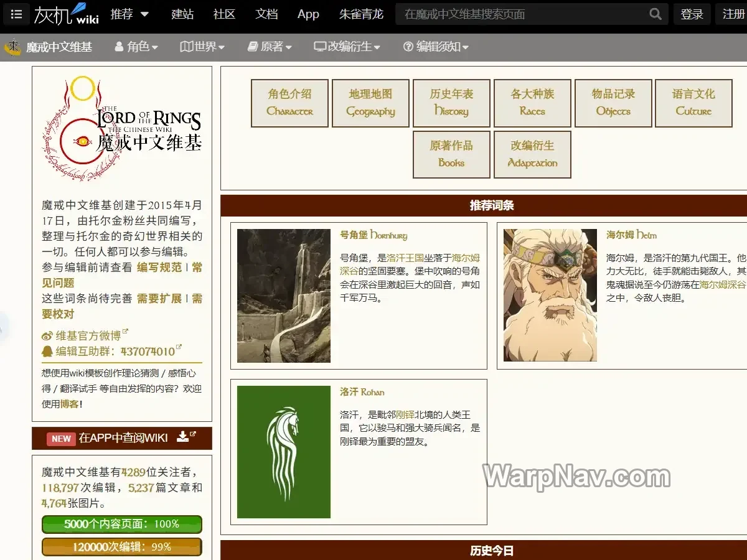Open the 编写规范 link
The height and width of the screenshot is (560, 747).
point(159,268)
